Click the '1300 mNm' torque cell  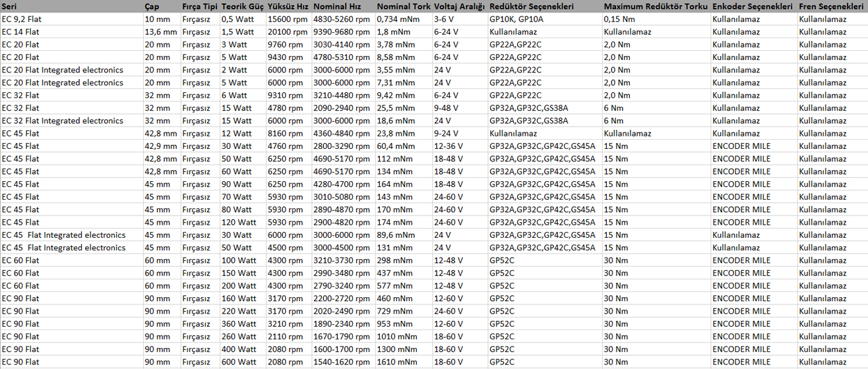click(x=404, y=349)
